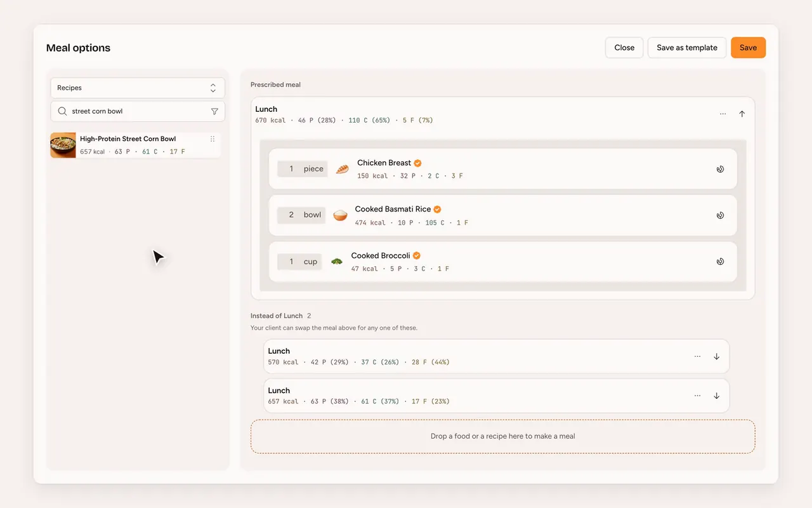The width and height of the screenshot is (812, 508).
Task: Open the cup unit selector for Cooked Broccoli
Action: 310,262
